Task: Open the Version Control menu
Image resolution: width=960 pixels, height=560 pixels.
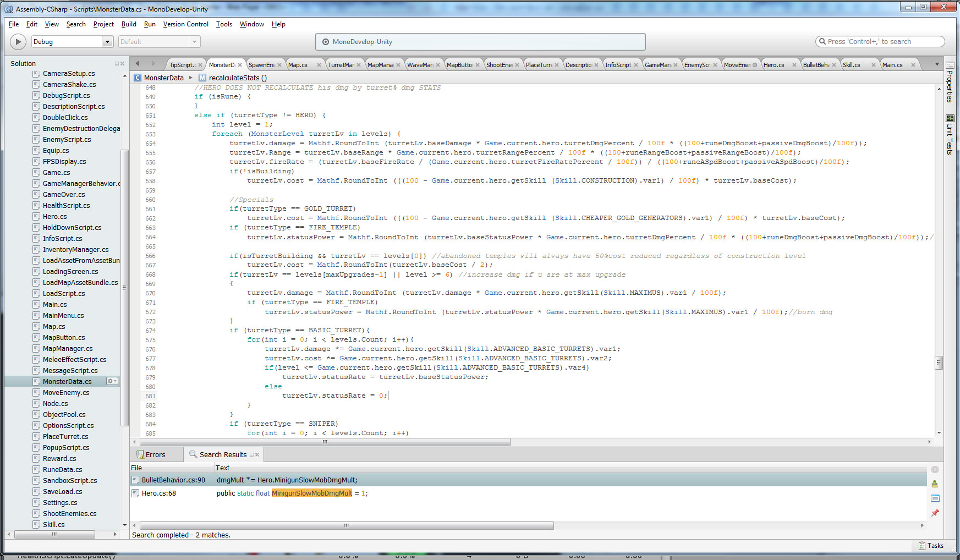Action: (x=186, y=24)
